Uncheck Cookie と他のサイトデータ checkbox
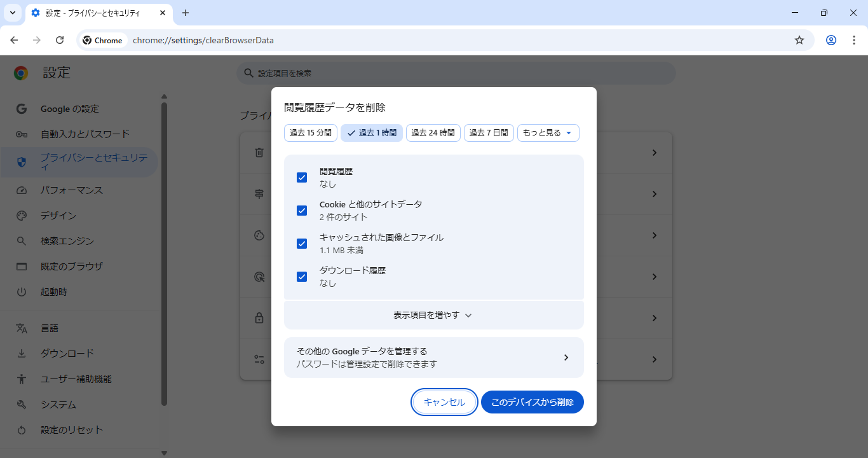Screen dimensions: 868x458 coord(302,211)
